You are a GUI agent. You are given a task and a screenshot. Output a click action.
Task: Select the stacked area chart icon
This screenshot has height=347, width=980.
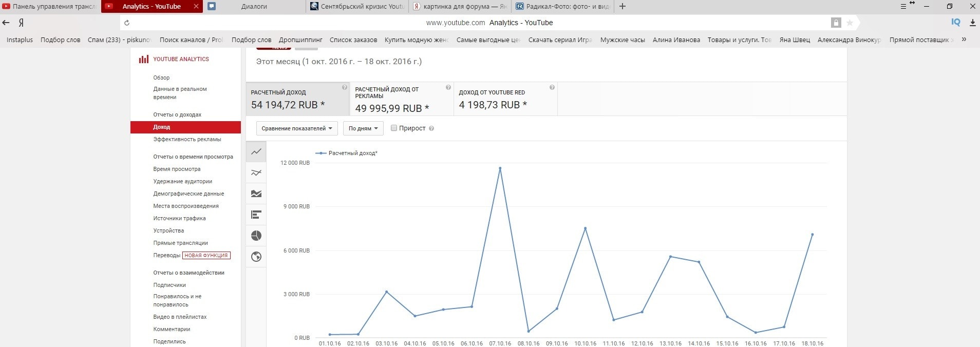pos(256,194)
